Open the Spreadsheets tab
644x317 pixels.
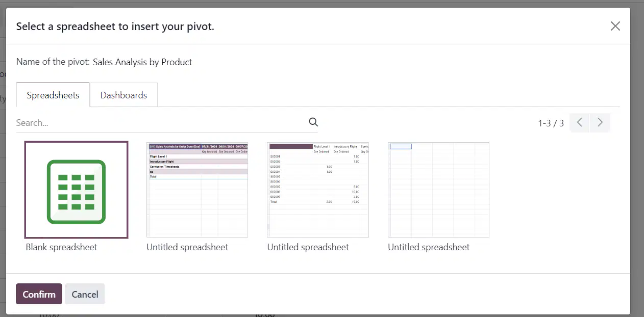53,95
